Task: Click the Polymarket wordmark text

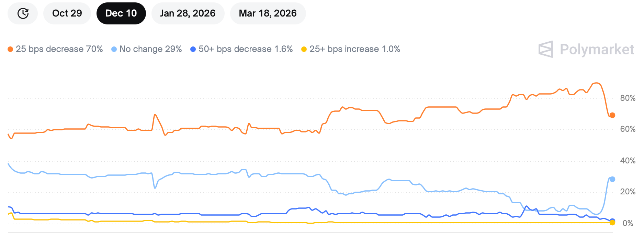Action: tap(597, 50)
